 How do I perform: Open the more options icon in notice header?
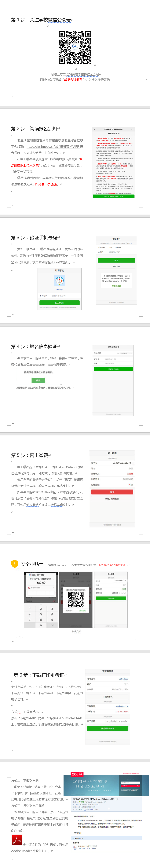pos(132,129)
